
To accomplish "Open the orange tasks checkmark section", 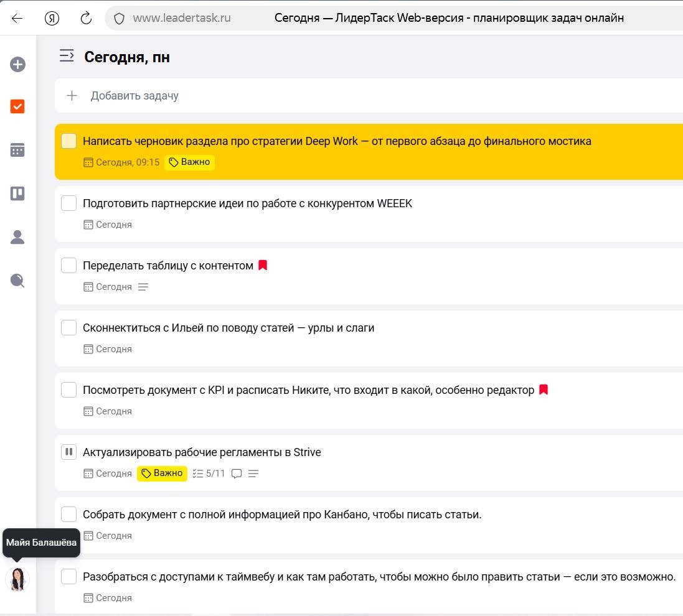I will [x=17, y=106].
